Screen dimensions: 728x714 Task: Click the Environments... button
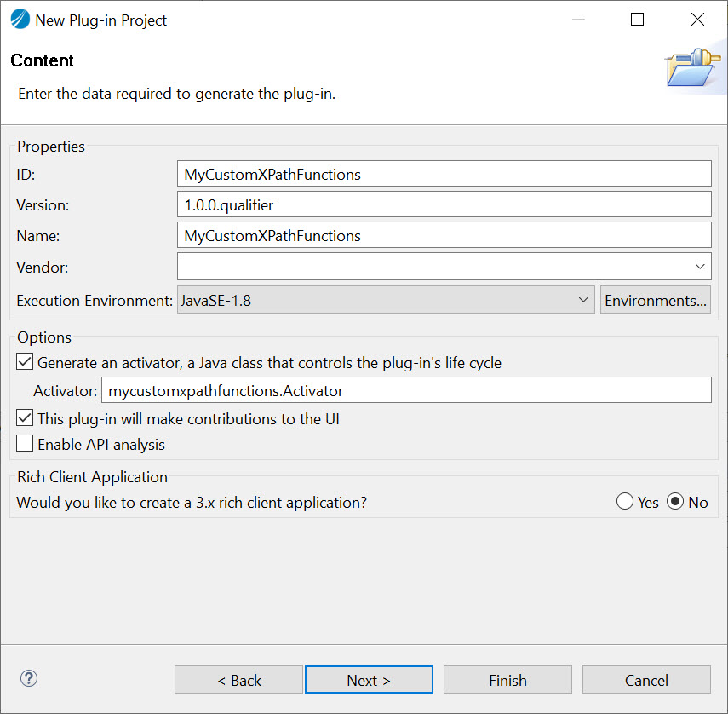pyautogui.click(x=655, y=300)
